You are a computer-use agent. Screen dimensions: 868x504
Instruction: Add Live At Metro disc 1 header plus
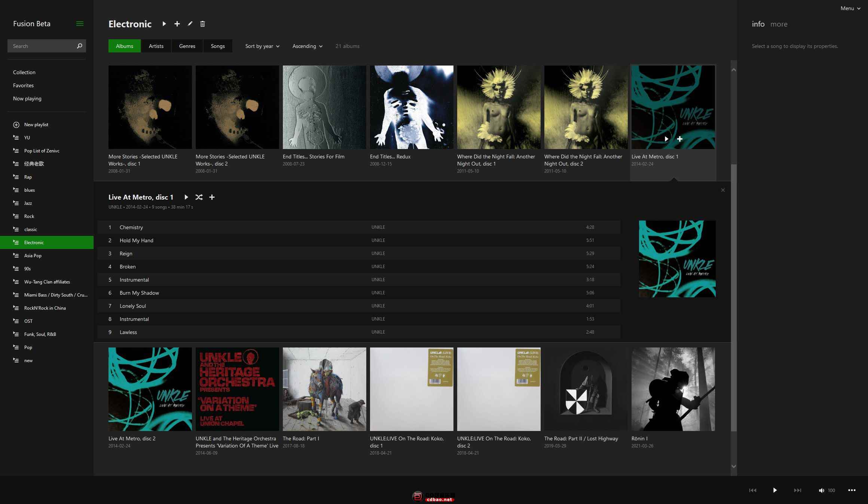click(x=212, y=197)
